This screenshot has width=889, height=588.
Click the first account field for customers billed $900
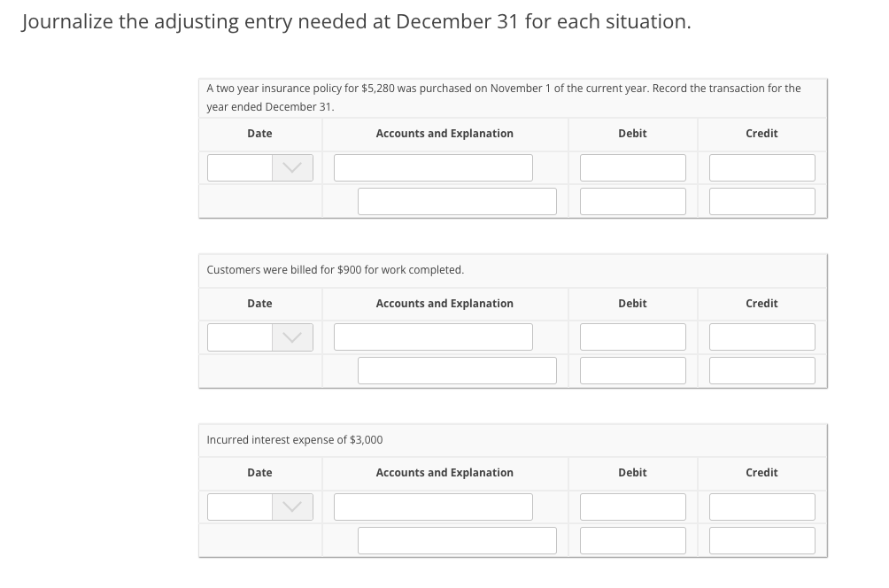[x=432, y=337]
